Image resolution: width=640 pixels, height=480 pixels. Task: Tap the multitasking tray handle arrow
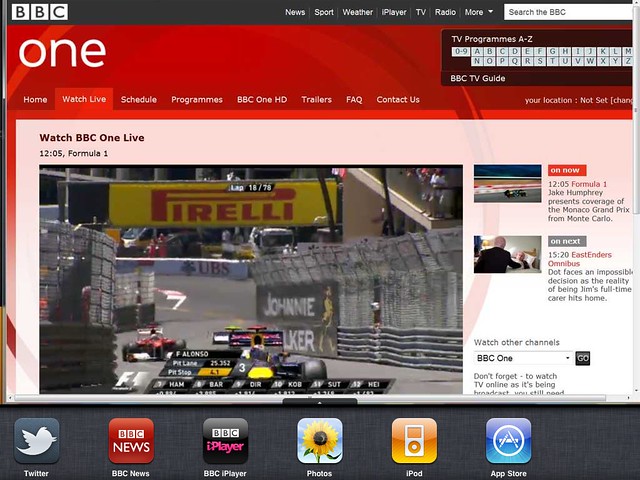click(320, 402)
